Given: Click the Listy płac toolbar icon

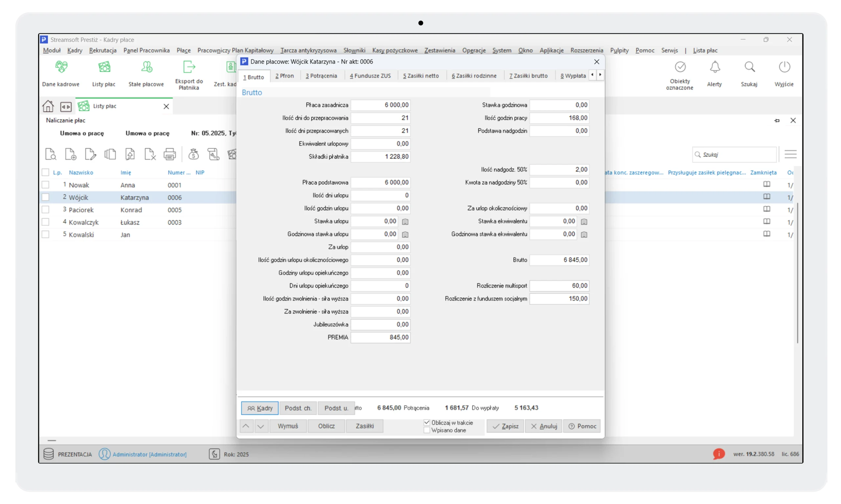Looking at the screenshot, I should [x=104, y=67].
